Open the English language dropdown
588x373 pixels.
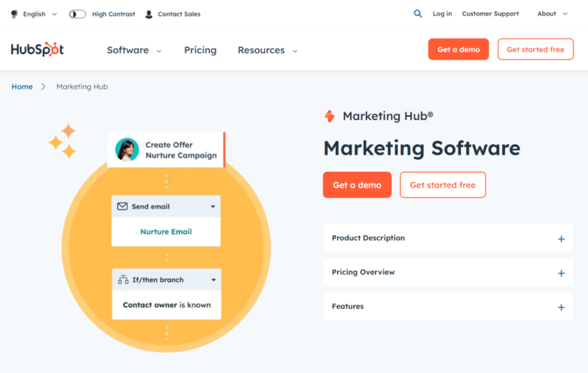[x=40, y=14]
